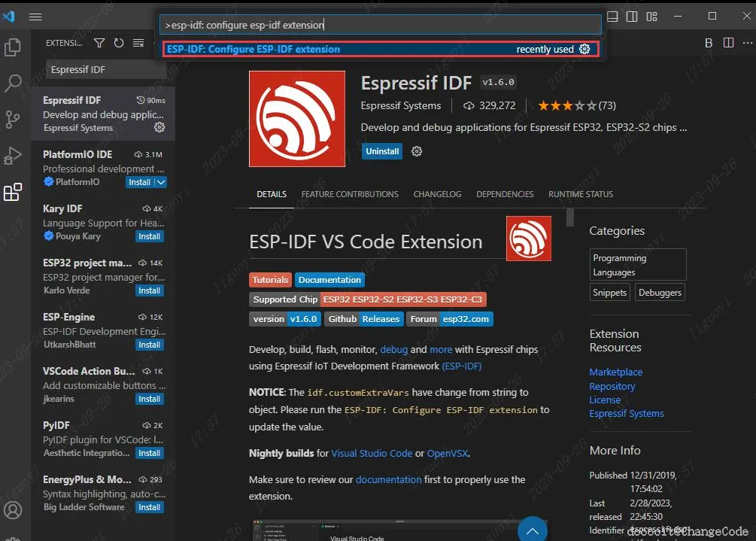Open the Explorer view in activity bar
Viewport: 756px width, 541px height.
click(13, 47)
